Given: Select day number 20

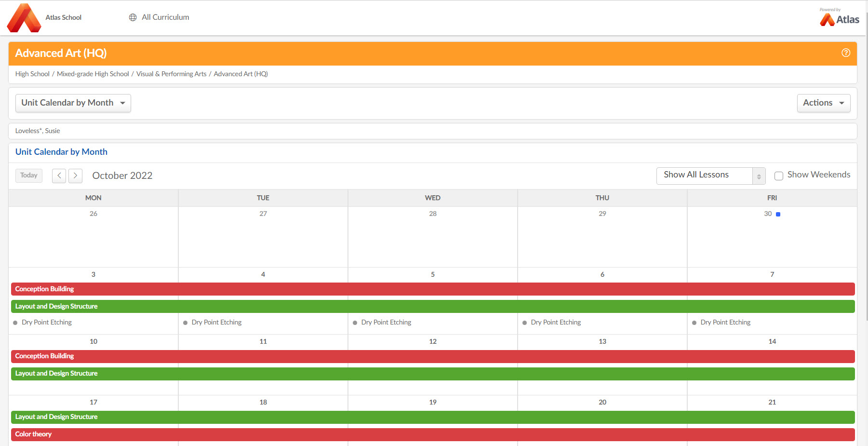Looking at the screenshot, I should (x=602, y=402).
